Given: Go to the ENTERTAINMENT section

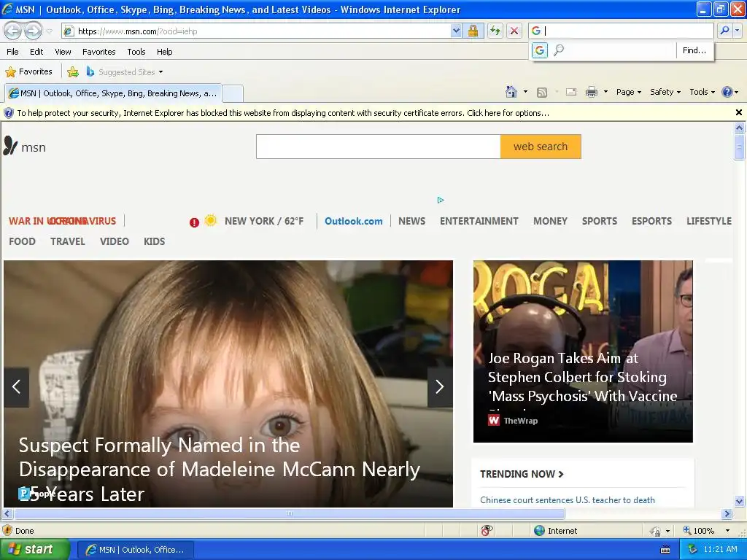Looking at the screenshot, I should (479, 221).
